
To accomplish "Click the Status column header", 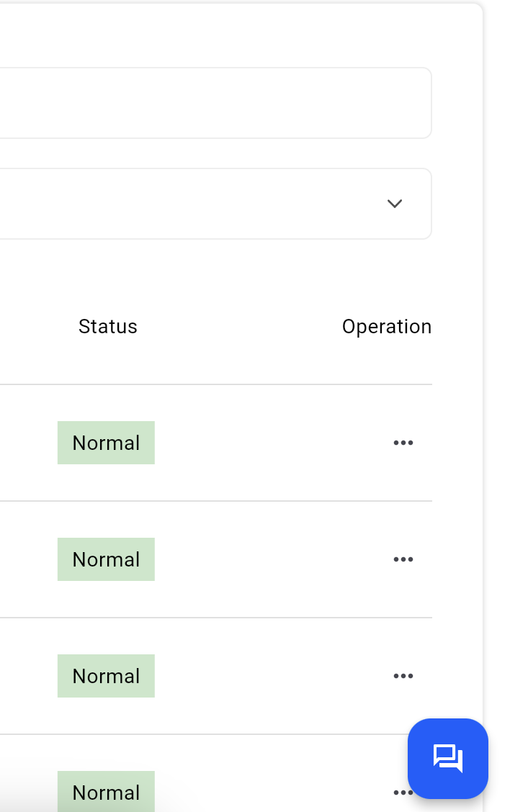I will pos(108,327).
